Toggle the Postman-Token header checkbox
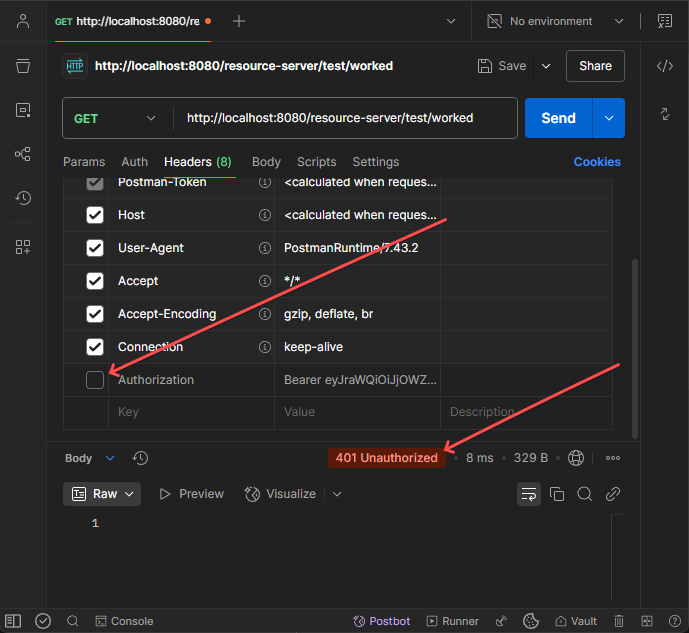Screen dimensions: 689x633 coord(95,183)
